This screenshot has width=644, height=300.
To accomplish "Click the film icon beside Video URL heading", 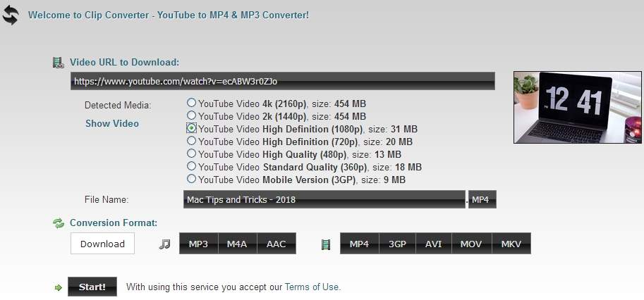I will click(59, 63).
